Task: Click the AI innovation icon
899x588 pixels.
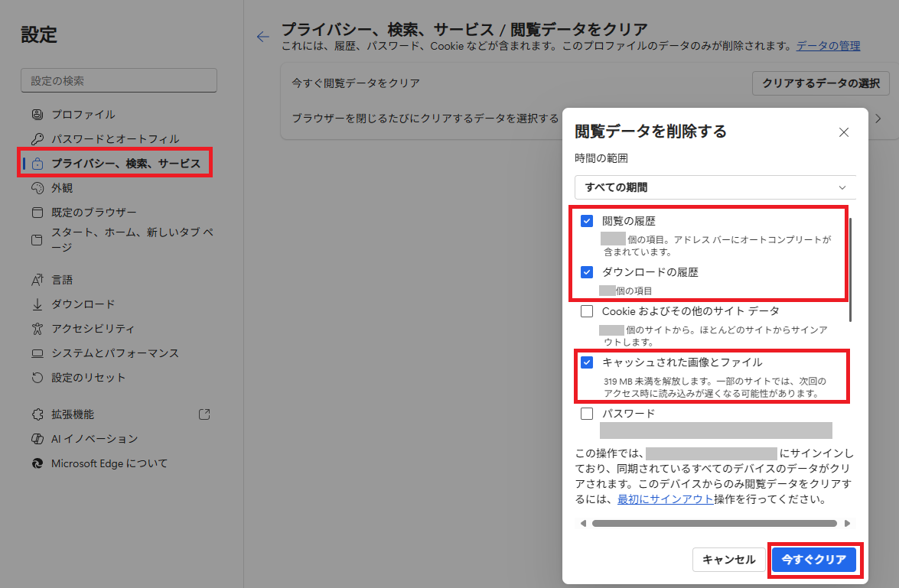Action: (37, 439)
